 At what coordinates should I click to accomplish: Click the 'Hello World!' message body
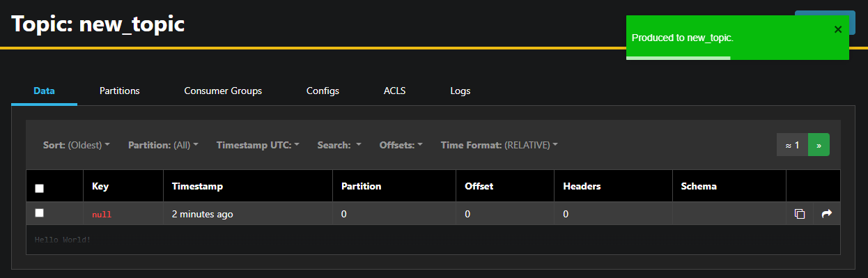click(x=63, y=240)
